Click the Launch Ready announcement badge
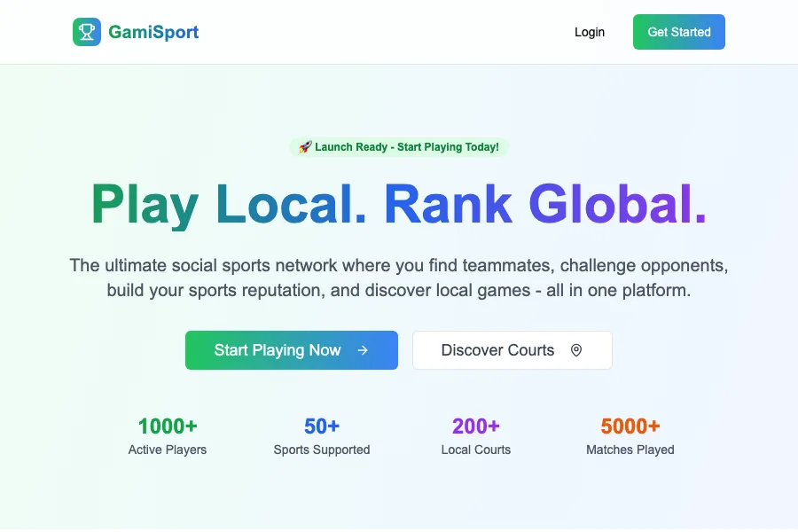This screenshot has height=532, width=798. pos(399,147)
